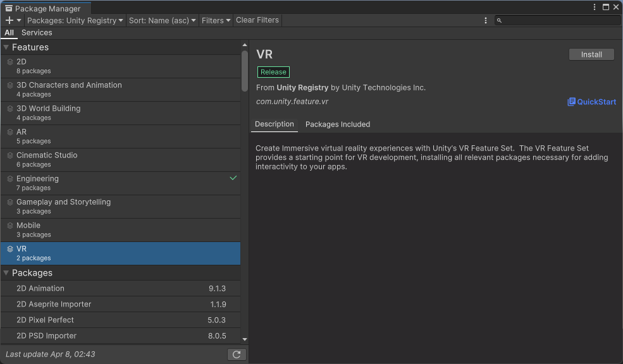Select the 2D Aseprite Importer package
The image size is (623, 364).
120,305
